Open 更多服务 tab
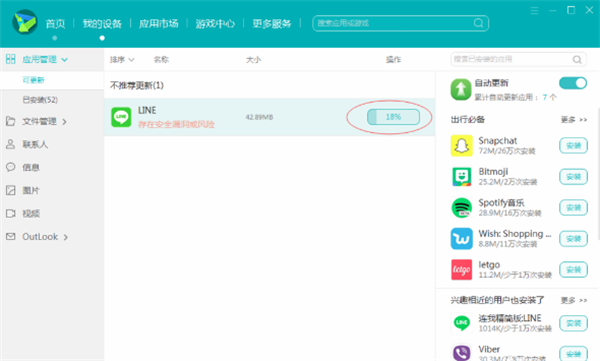Image resolution: width=600 pixels, height=361 pixels. point(272,24)
